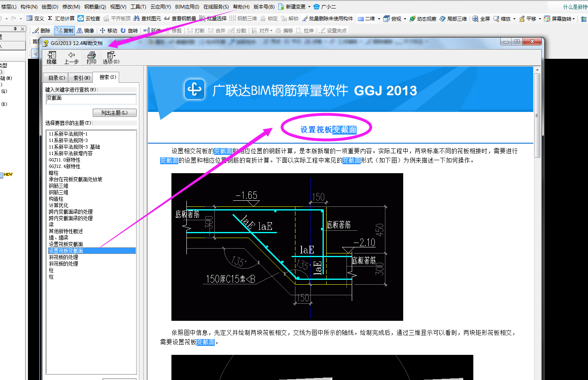Pin the left panel with pushpin icon
This screenshot has width=588, height=380.
(x=15, y=29)
